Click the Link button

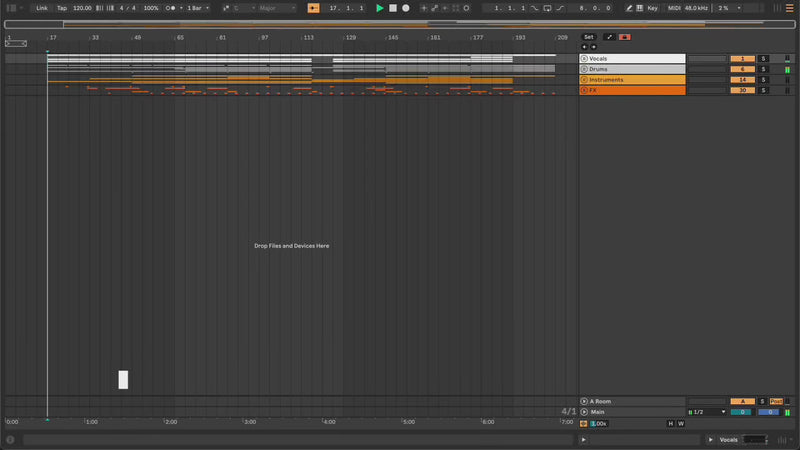42,8
